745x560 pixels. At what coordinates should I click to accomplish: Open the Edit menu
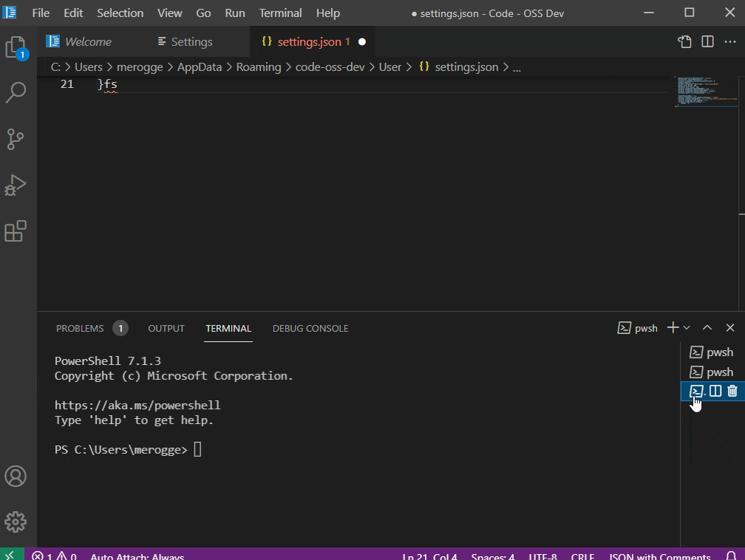point(73,13)
